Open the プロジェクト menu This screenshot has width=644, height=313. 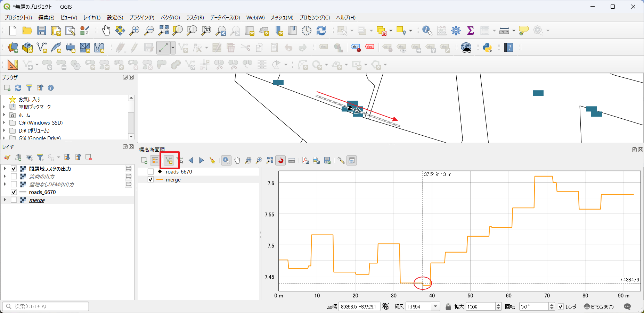18,17
